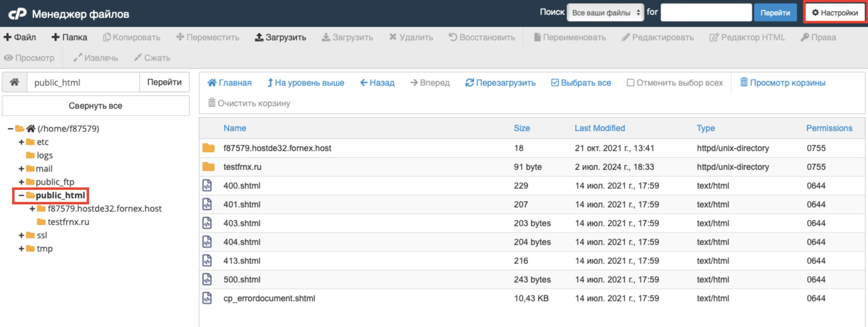Image resolution: width=868 pixels, height=327 pixels.
Task: Collapse the public_html tree node
Action: (x=21, y=195)
